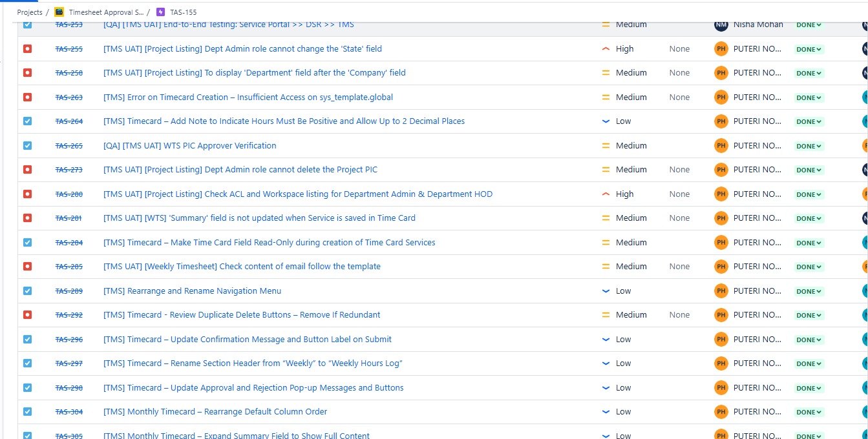Click the Low priority icon on TAS-289

click(606, 291)
